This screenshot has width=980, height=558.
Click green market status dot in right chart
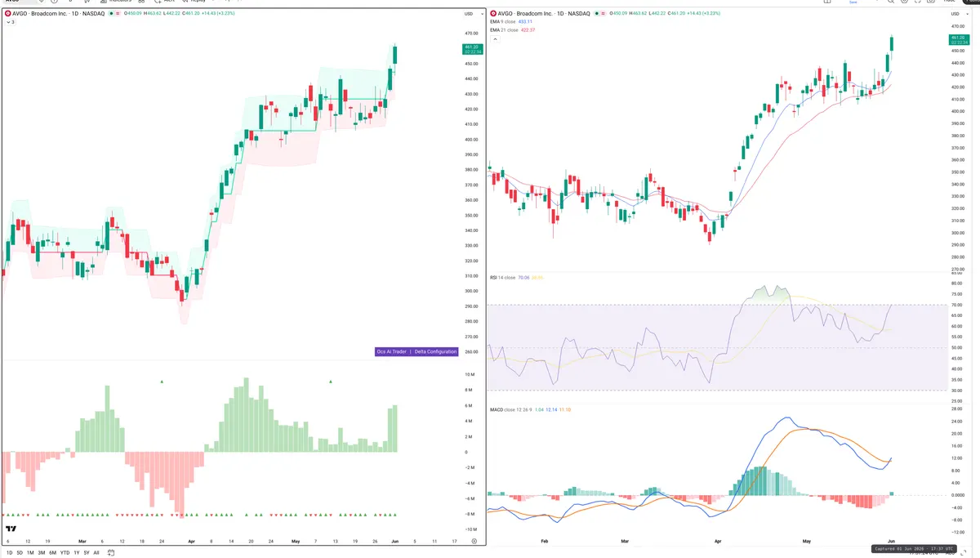pyautogui.click(x=597, y=13)
